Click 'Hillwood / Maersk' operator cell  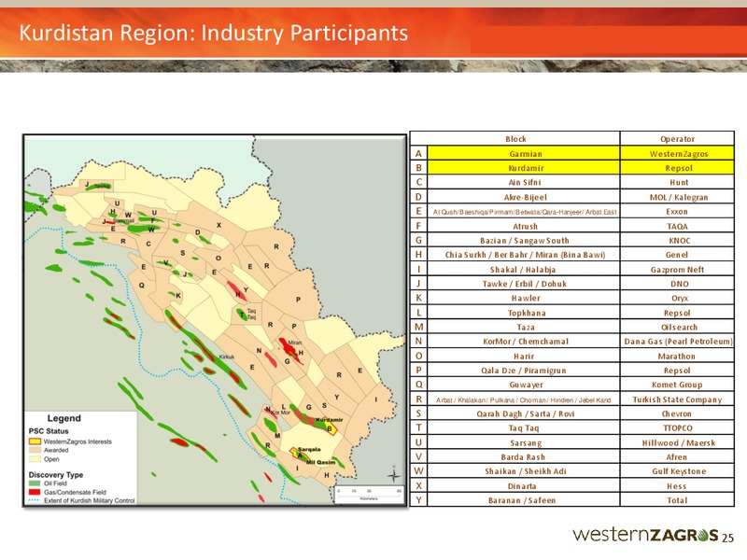677,442
